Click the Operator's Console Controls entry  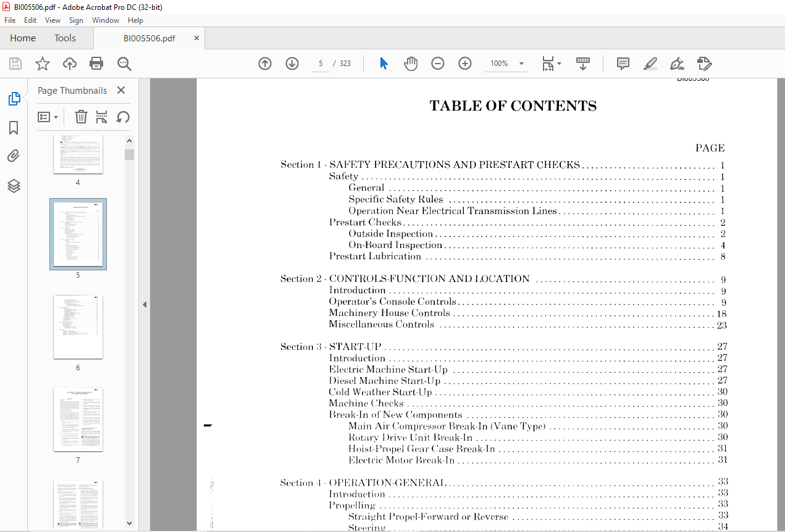coord(393,302)
